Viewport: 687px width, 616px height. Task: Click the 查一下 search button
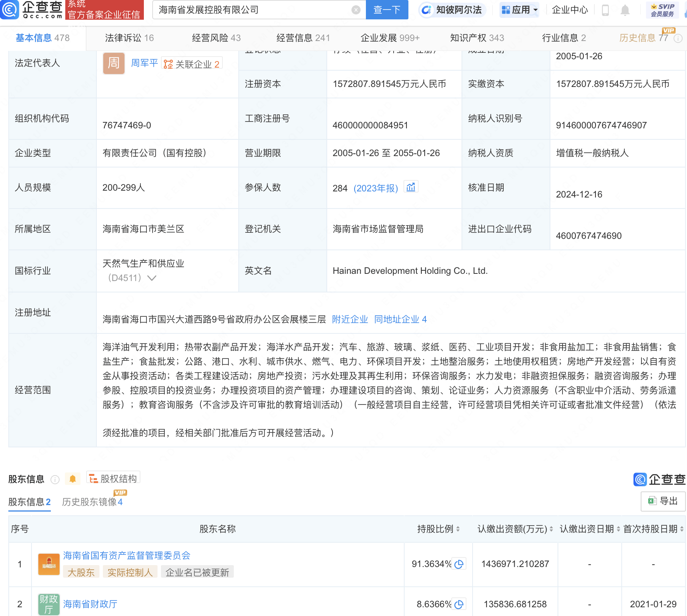387,10
